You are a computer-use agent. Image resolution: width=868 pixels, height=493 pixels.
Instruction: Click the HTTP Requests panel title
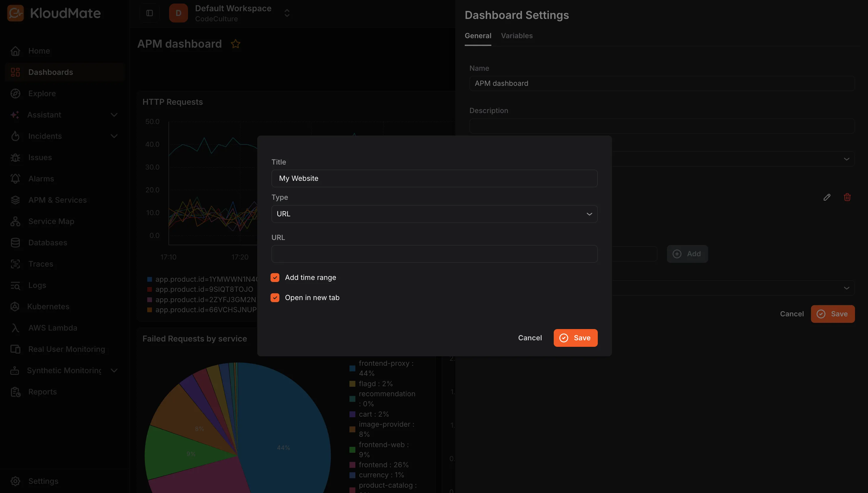tap(173, 102)
